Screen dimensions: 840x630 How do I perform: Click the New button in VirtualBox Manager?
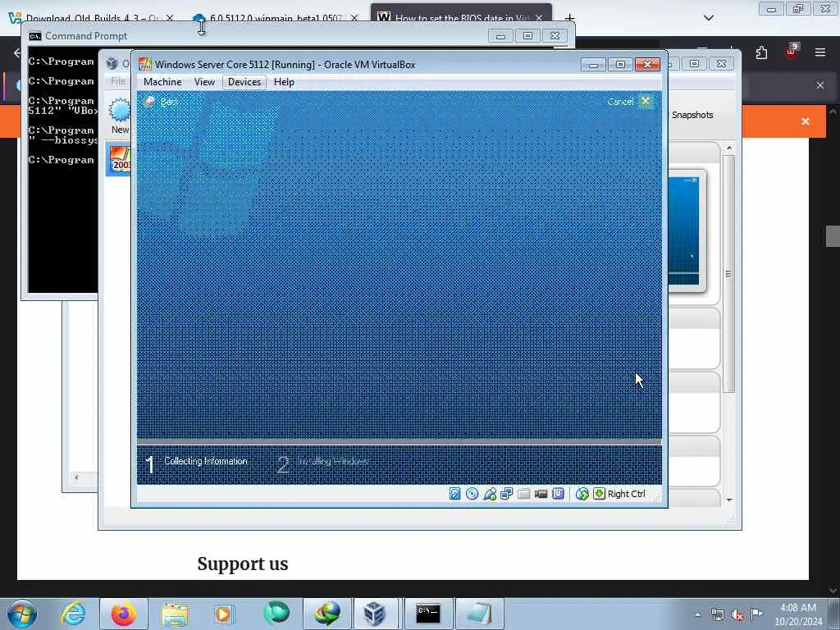point(120,116)
